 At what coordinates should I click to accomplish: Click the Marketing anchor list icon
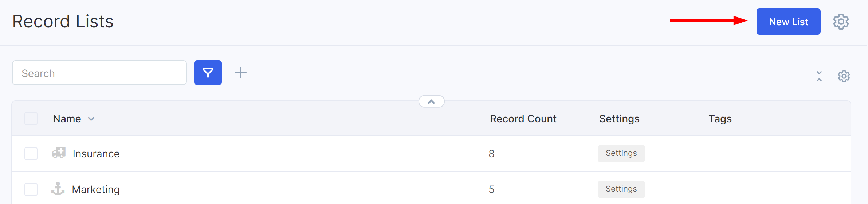[58, 189]
